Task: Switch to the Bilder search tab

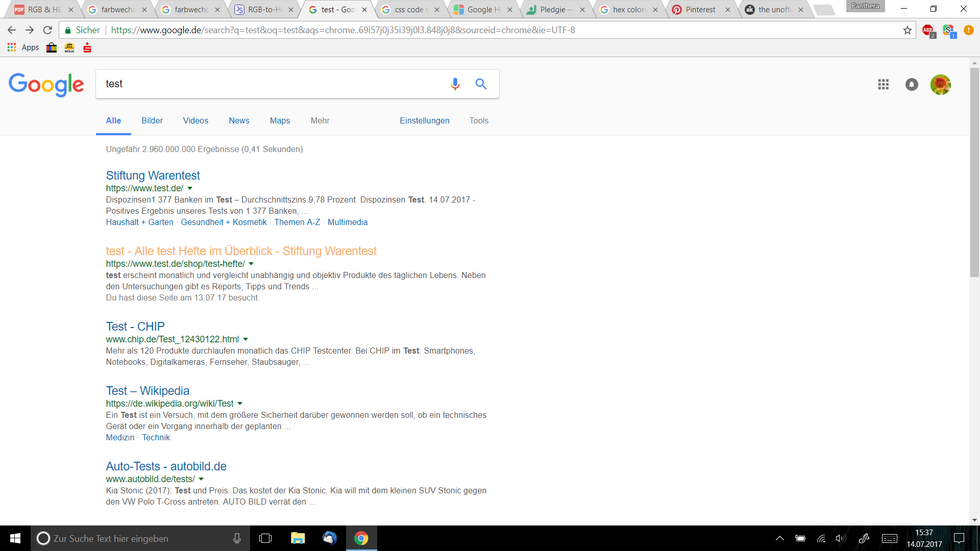Action: pos(152,121)
